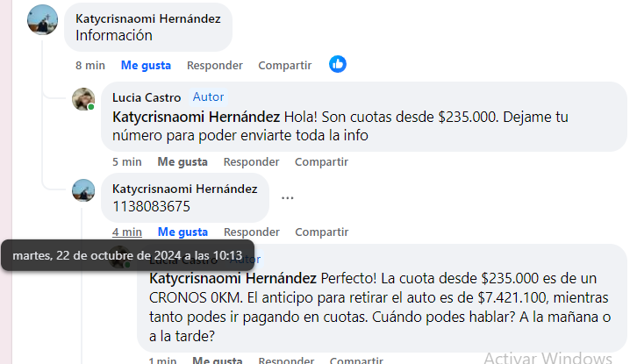Click the blue thumbs-up reaction icon
This screenshot has height=364, width=637.
(338, 64)
